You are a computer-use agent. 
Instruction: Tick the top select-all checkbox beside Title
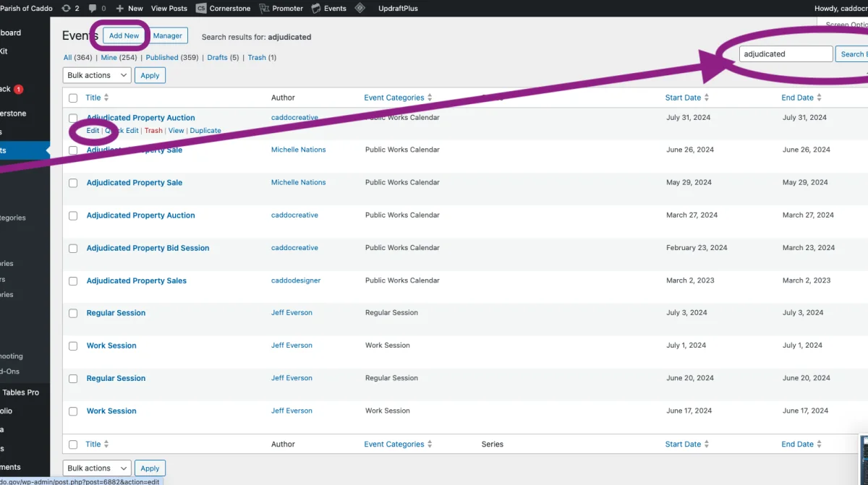[73, 98]
